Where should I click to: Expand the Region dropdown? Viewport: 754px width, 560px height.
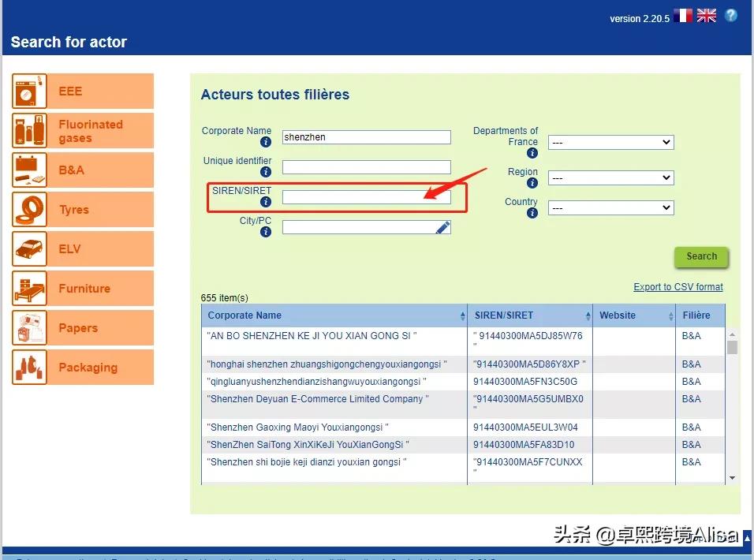(610, 178)
